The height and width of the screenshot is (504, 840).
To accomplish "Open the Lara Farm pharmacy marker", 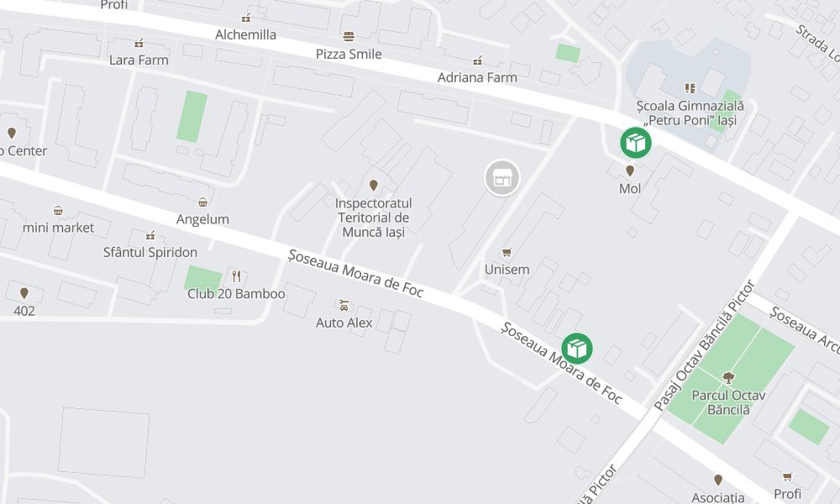I will coord(139,43).
